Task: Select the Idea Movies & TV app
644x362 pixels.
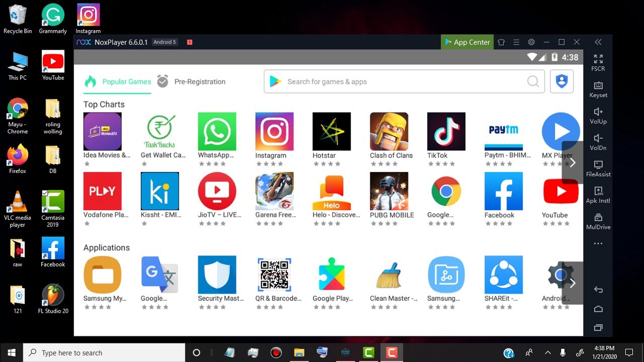Action: (102, 131)
